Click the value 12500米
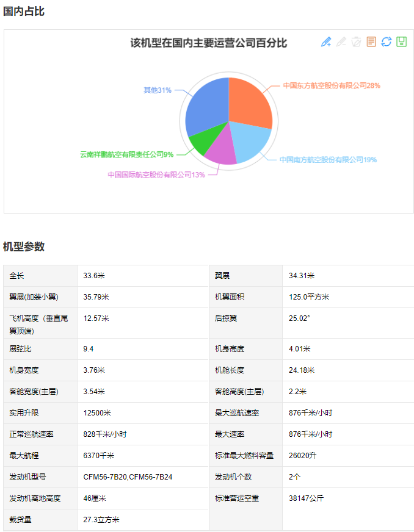414x532 pixels. (x=97, y=413)
